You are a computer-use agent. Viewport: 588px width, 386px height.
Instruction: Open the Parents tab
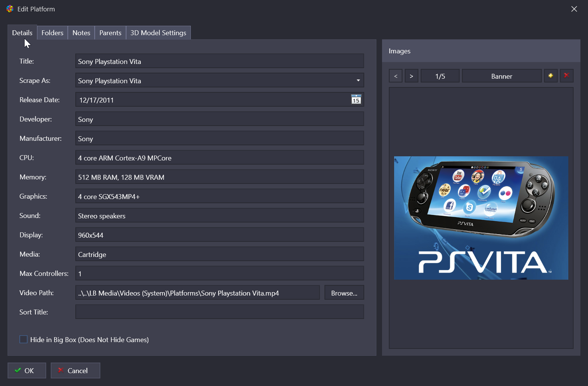pyautogui.click(x=110, y=33)
